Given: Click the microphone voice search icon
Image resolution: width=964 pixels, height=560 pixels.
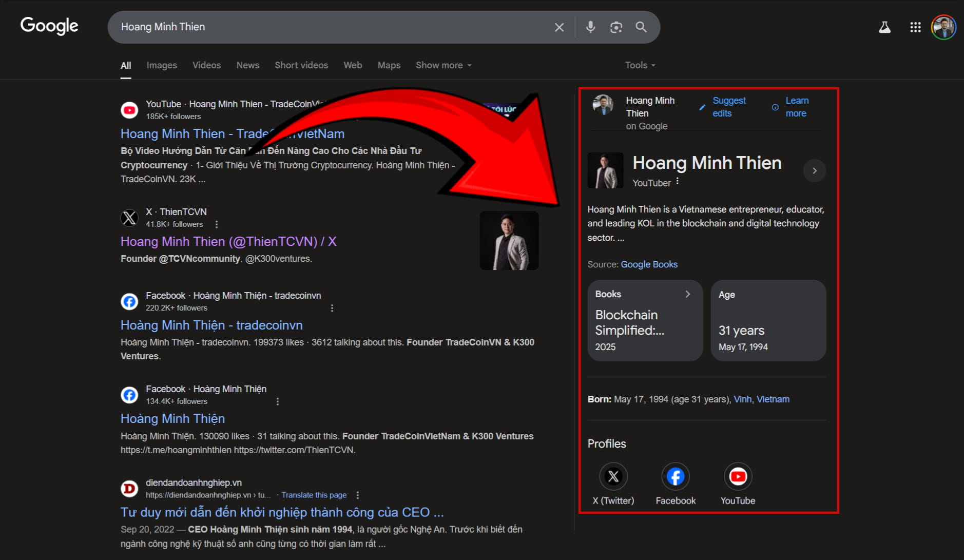Looking at the screenshot, I should click(590, 27).
